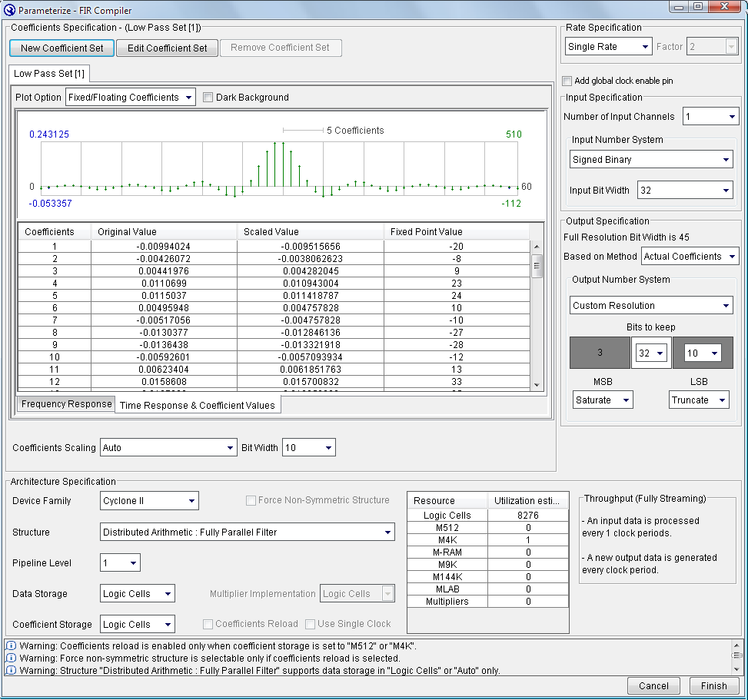Open Number of Input Channels dropdown
Image resolution: width=748 pixels, height=700 pixels.
point(710,116)
